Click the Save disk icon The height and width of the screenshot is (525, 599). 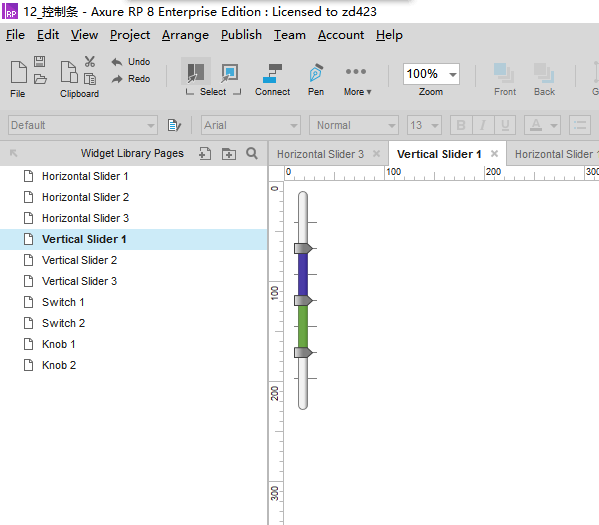tap(40, 62)
